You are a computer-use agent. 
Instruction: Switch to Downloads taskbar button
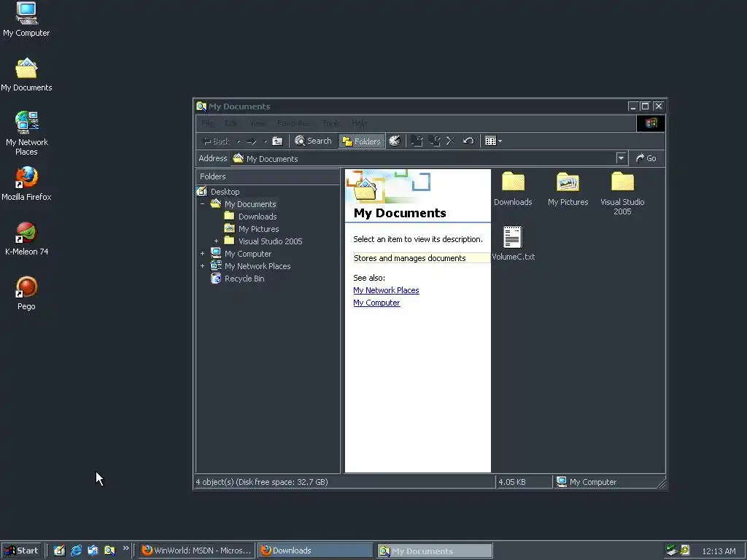(x=316, y=551)
